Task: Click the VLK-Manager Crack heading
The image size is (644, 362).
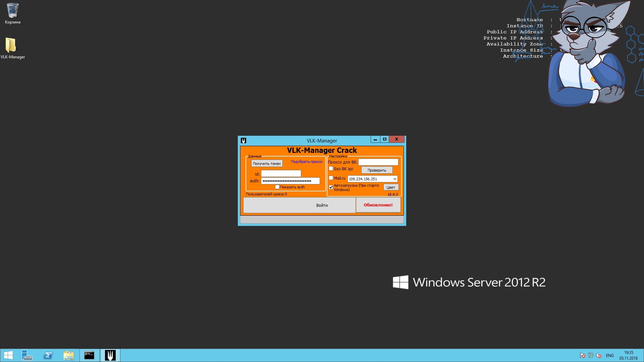Action: click(x=322, y=150)
